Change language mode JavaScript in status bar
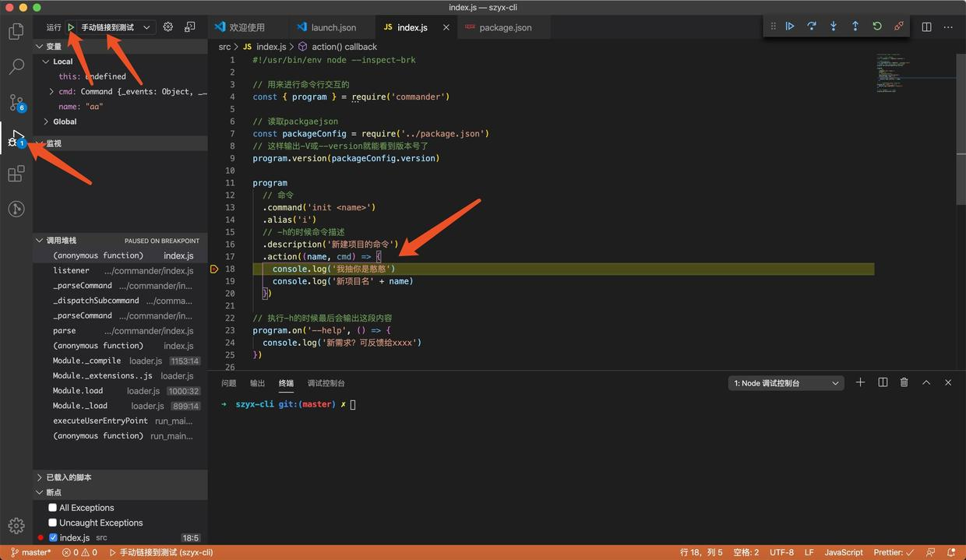This screenshot has width=966, height=560. pos(844,552)
